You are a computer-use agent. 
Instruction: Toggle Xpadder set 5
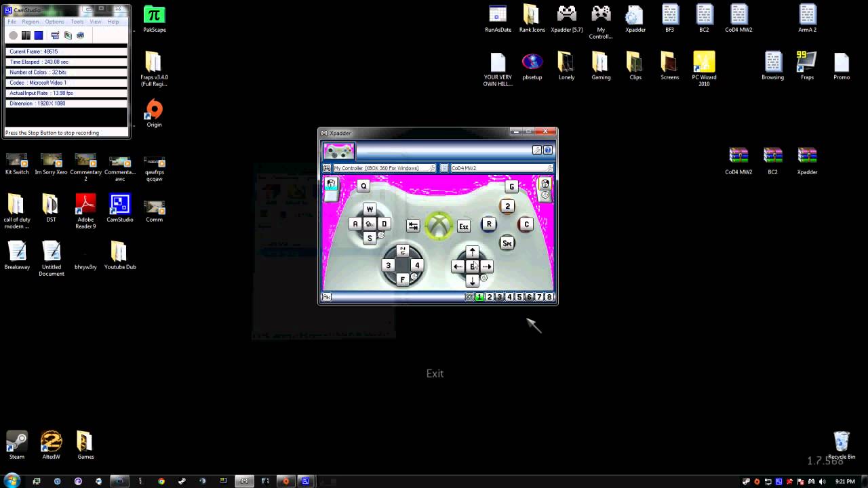pos(519,297)
